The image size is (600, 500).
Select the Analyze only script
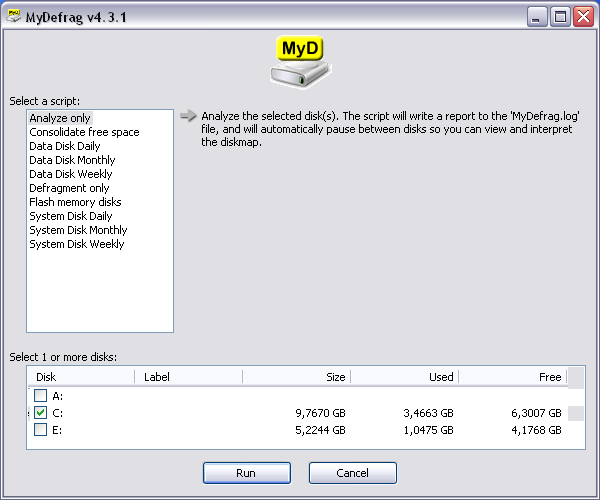pyautogui.click(x=60, y=118)
